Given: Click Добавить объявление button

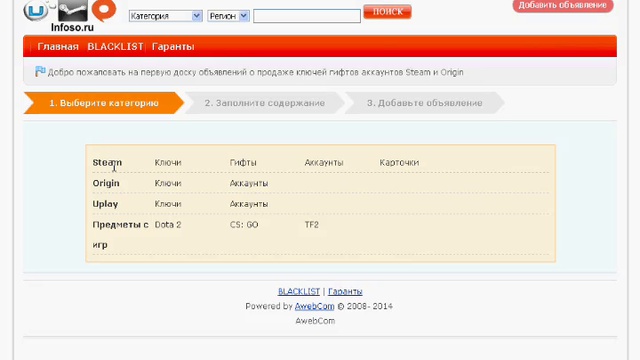Looking at the screenshot, I should point(562,5).
